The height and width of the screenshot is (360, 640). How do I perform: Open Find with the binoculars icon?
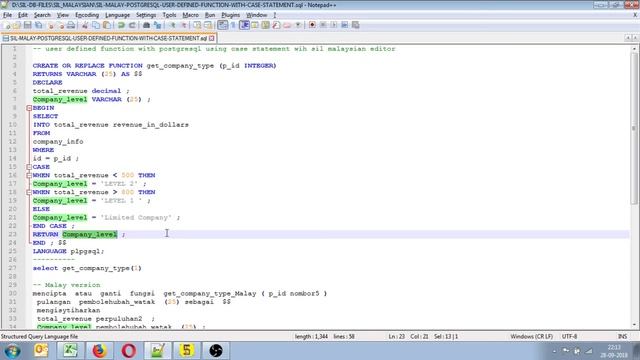[147, 25]
